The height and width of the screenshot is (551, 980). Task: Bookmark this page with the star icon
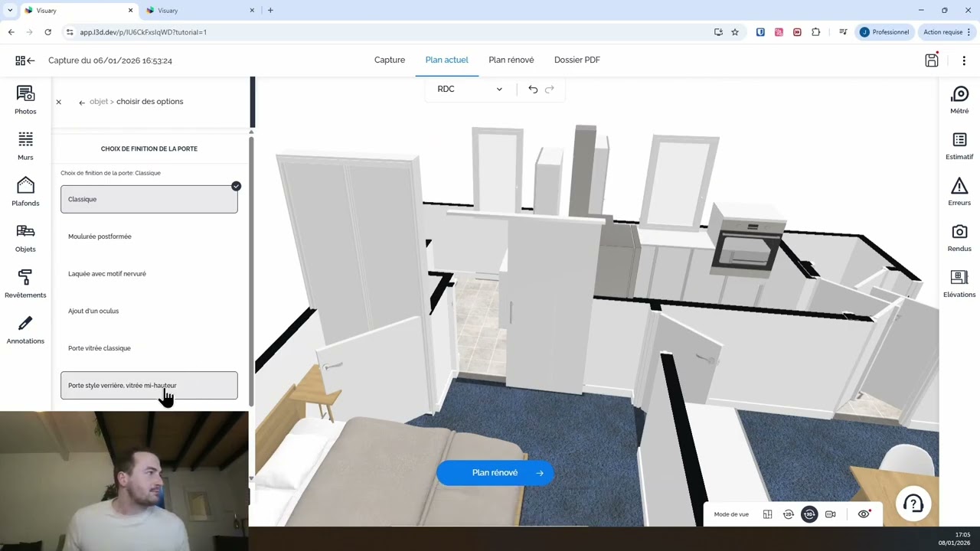tap(735, 32)
